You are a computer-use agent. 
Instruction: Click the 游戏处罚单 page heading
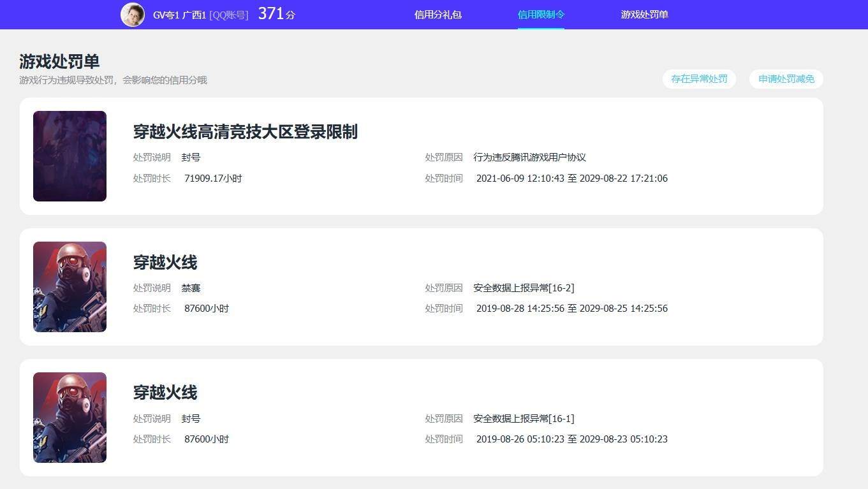(x=59, y=62)
